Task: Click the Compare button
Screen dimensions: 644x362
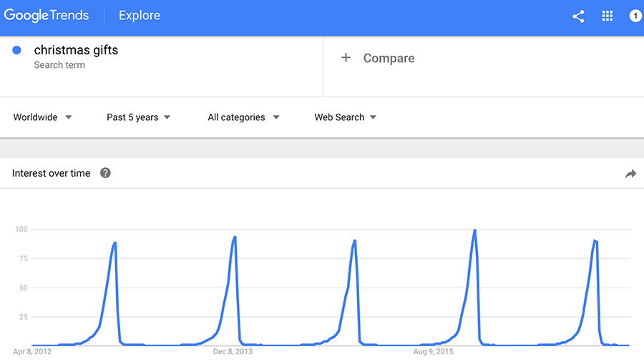Action: point(389,59)
